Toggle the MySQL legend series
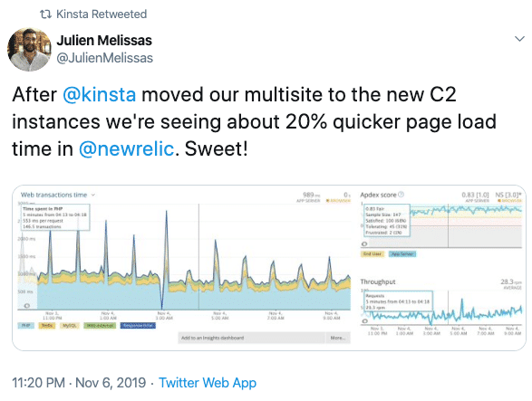Screen dimensions: 532x401 pyautogui.click(x=69, y=325)
